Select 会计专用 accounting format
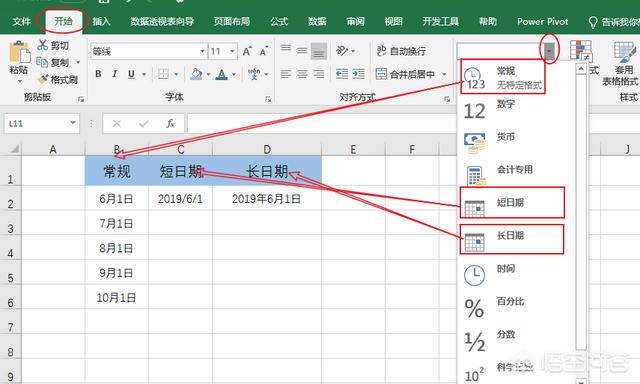The height and width of the screenshot is (384, 640). click(x=517, y=176)
